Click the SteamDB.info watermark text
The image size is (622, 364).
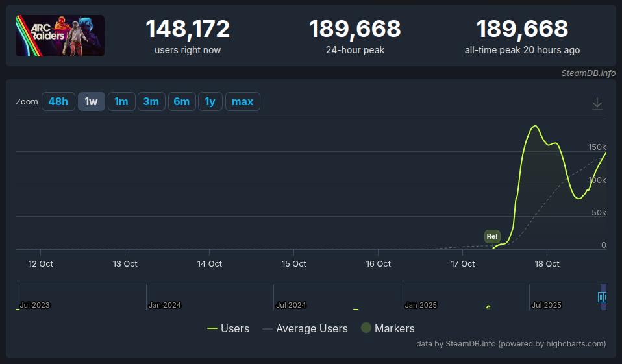(x=588, y=73)
